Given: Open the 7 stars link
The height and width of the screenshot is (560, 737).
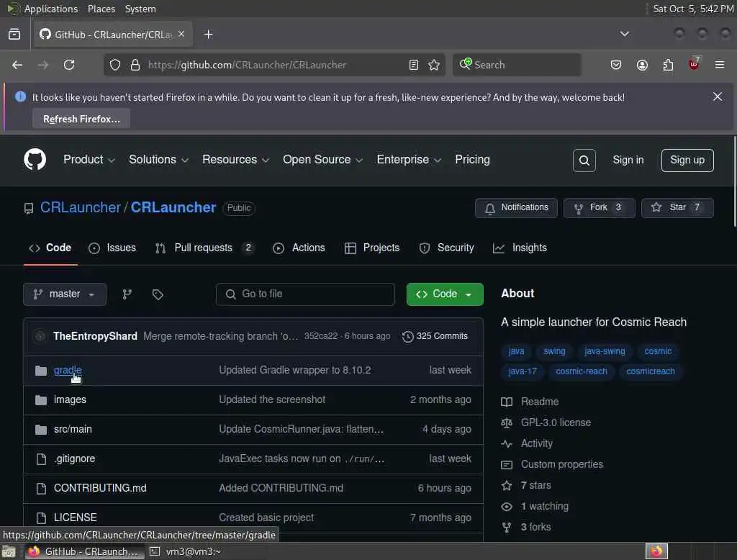Looking at the screenshot, I should click(x=535, y=485).
